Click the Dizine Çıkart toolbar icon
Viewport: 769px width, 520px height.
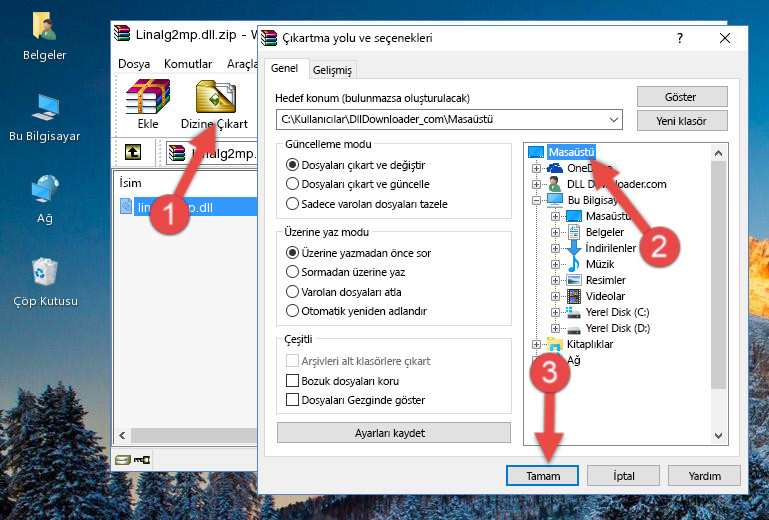point(216,97)
